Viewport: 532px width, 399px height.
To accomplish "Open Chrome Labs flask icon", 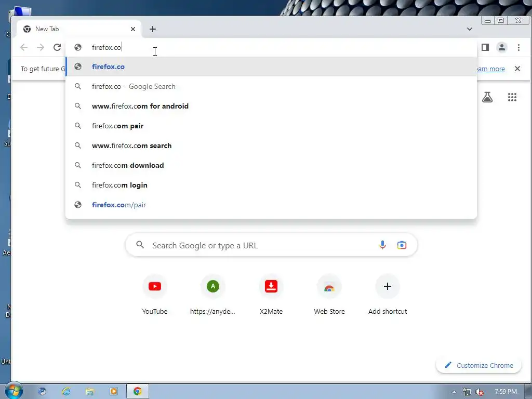I will click(x=487, y=97).
